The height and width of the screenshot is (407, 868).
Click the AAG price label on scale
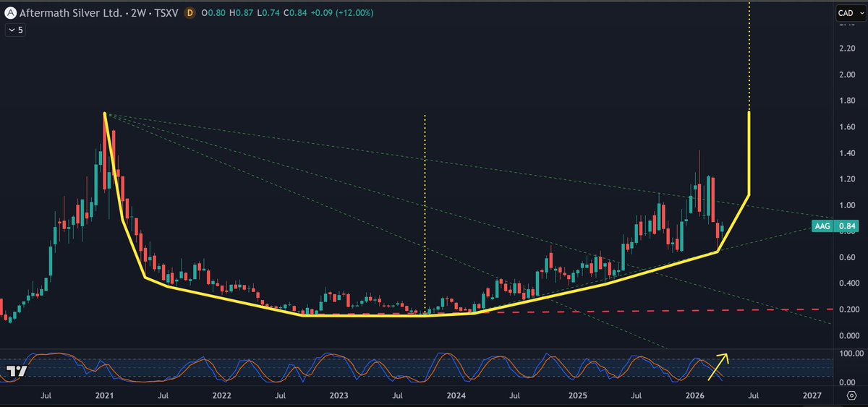(822, 227)
